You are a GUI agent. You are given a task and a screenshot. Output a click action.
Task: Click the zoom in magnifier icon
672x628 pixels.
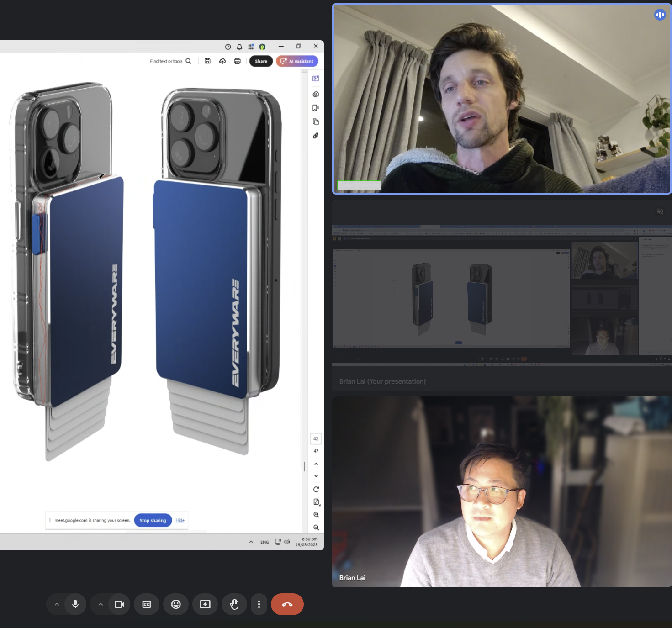(316, 515)
